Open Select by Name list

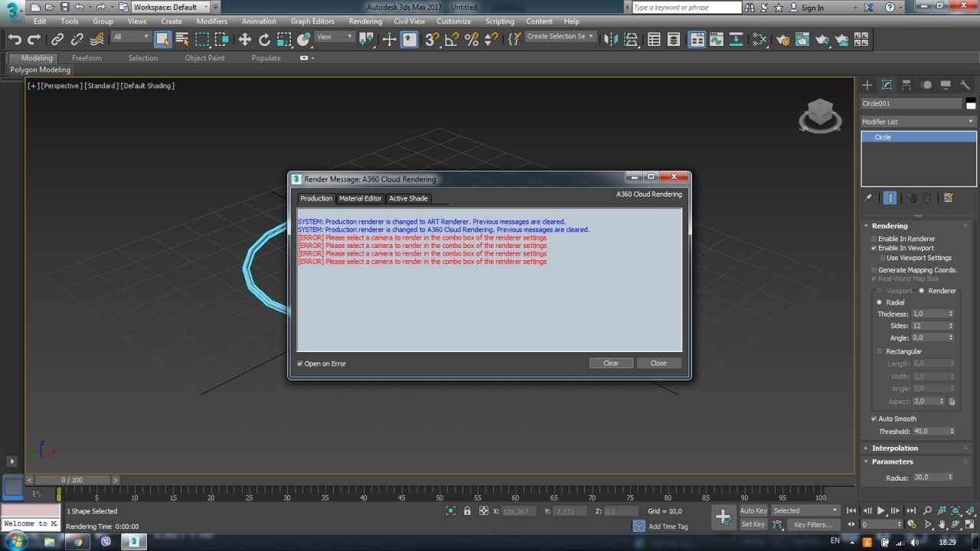point(182,40)
